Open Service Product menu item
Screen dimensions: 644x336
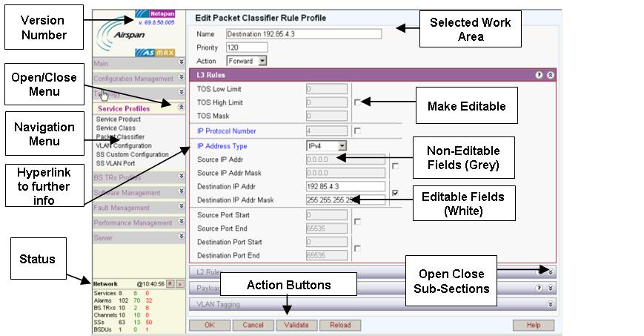(x=118, y=119)
